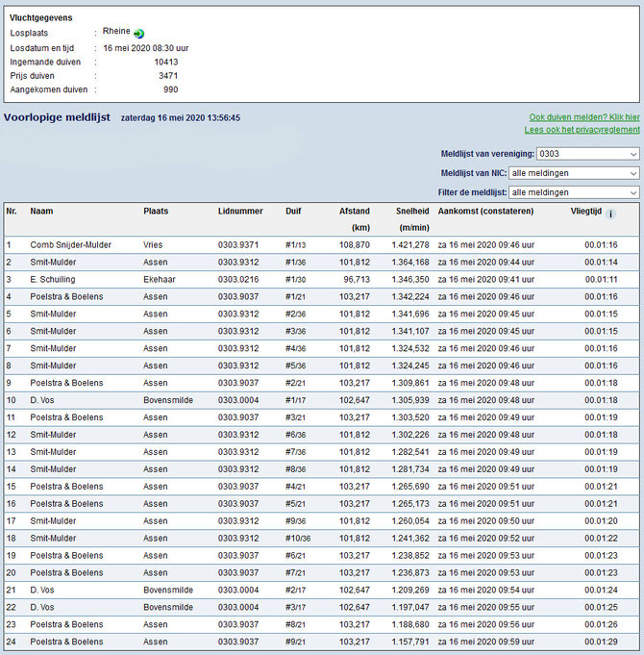This screenshot has width=644, height=655.
Task: Click the Afstand (km) column header
Action: tap(355, 219)
